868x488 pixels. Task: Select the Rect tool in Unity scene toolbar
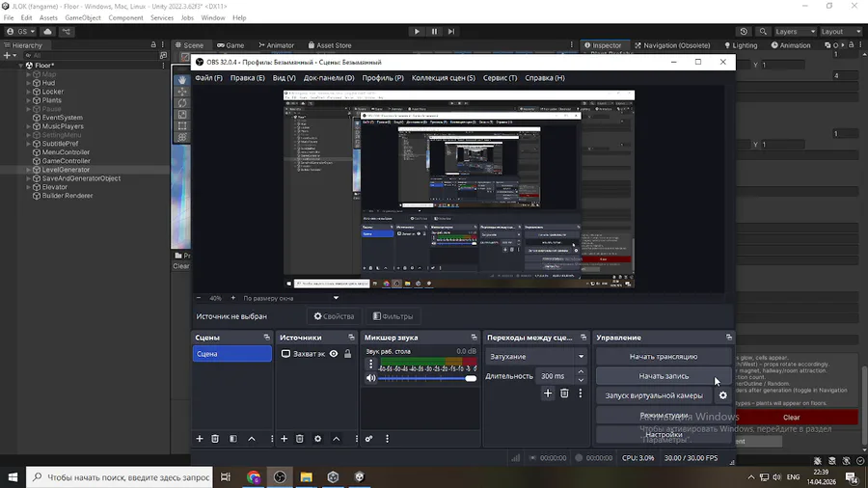coord(182,126)
